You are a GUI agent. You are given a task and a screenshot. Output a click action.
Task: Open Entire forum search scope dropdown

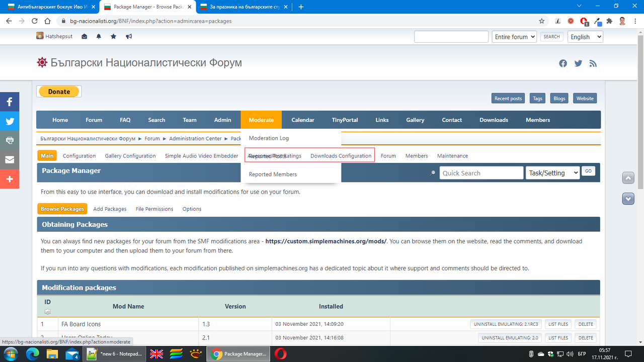(514, 37)
